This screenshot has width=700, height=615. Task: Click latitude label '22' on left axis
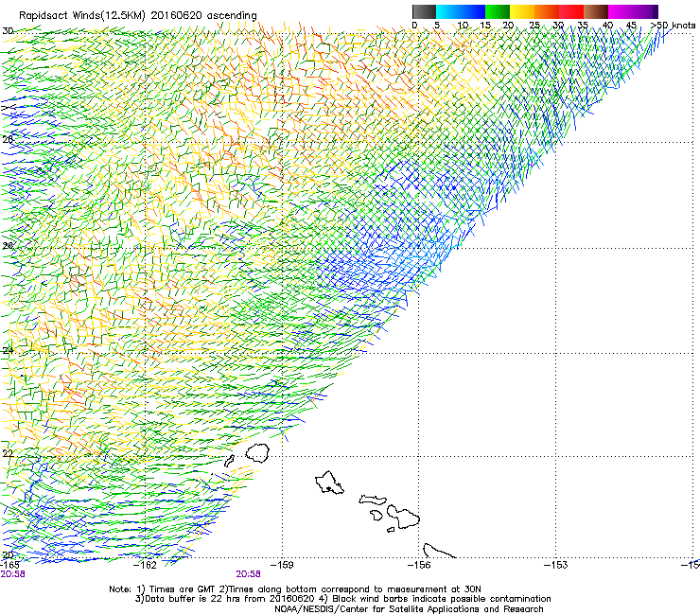coord(8,454)
